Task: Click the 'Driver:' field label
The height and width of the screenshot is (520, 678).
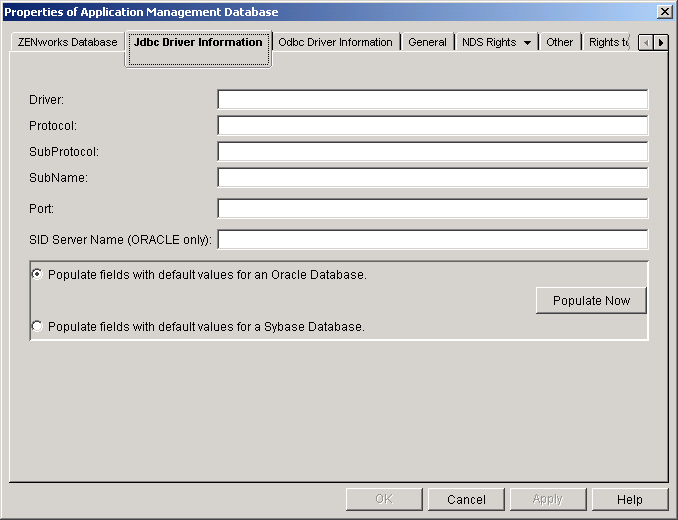Action: coord(46,100)
